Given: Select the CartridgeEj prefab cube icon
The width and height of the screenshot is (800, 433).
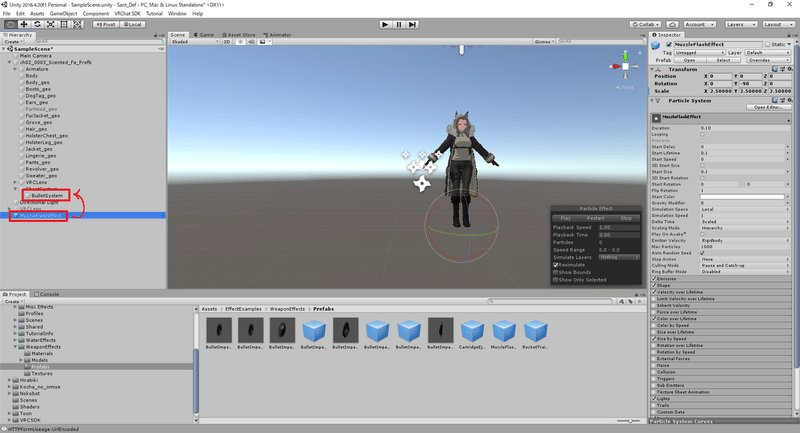Looking at the screenshot, I should 472,330.
